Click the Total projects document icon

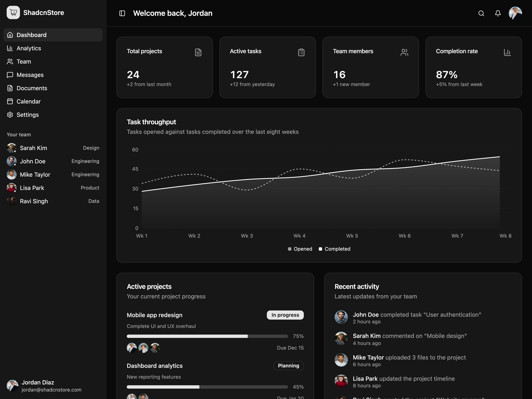[x=198, y=52]
